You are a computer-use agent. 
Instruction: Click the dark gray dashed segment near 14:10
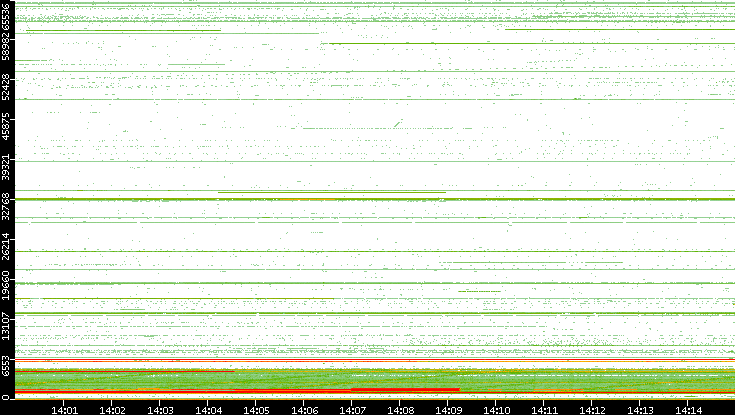(x=479, y=290)
